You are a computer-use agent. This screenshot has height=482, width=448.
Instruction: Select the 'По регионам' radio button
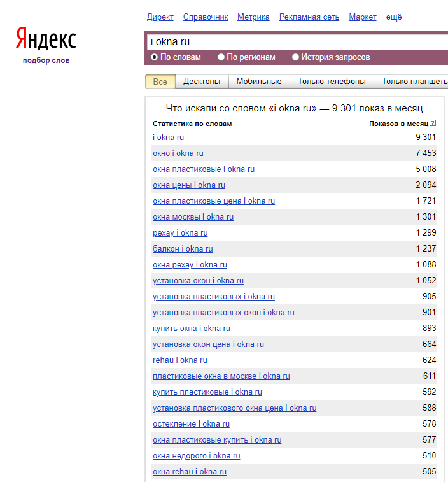(221, 57)
